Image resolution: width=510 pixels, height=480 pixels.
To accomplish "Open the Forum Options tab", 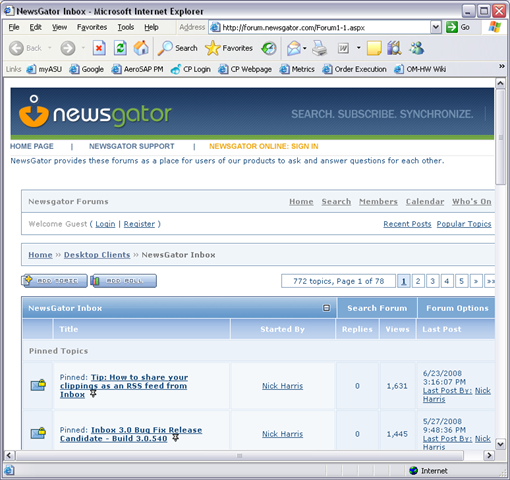I will 457,308.
